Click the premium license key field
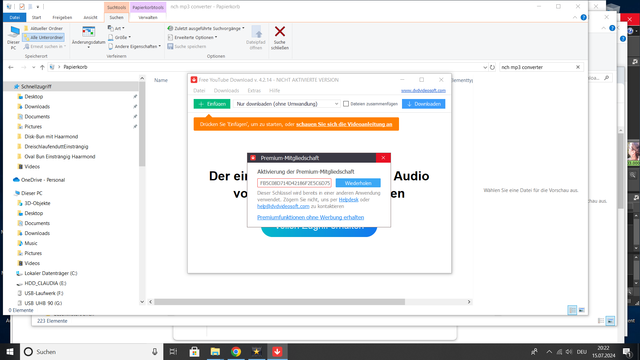 tap(294, 183)
